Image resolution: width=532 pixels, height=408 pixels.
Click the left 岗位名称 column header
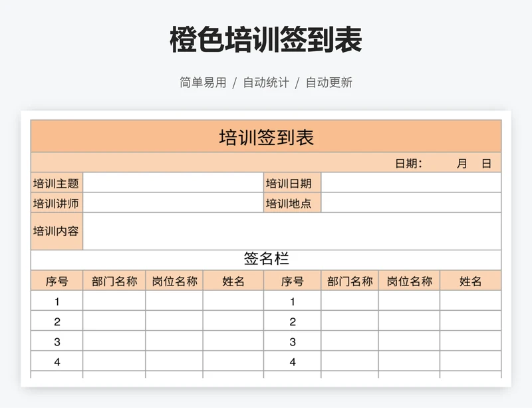coord(174,281)
